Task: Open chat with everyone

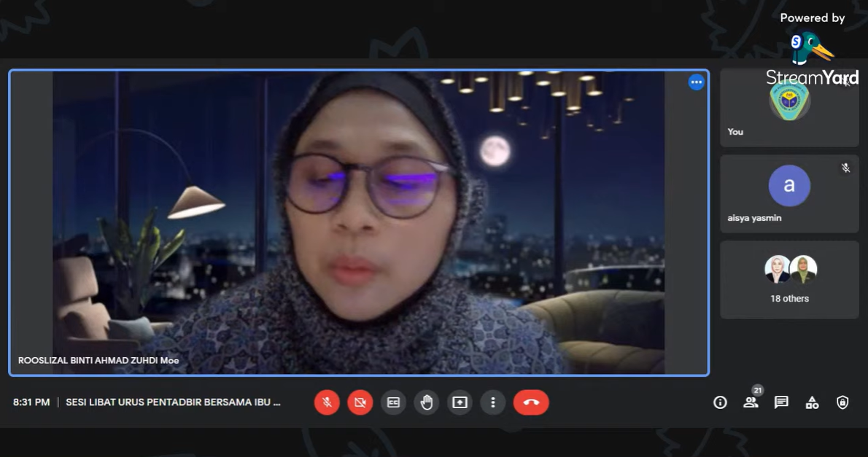Action: pos(781,402)
